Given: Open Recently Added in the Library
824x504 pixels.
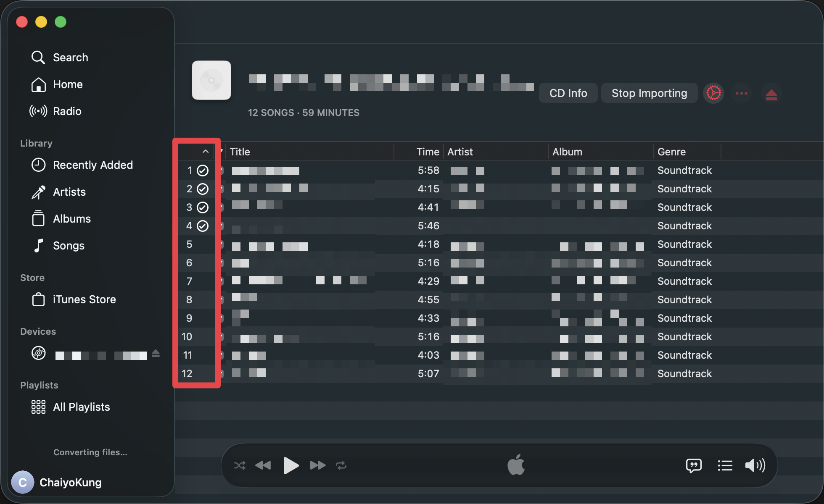Looking at the screenshot, I should point(92,165).
